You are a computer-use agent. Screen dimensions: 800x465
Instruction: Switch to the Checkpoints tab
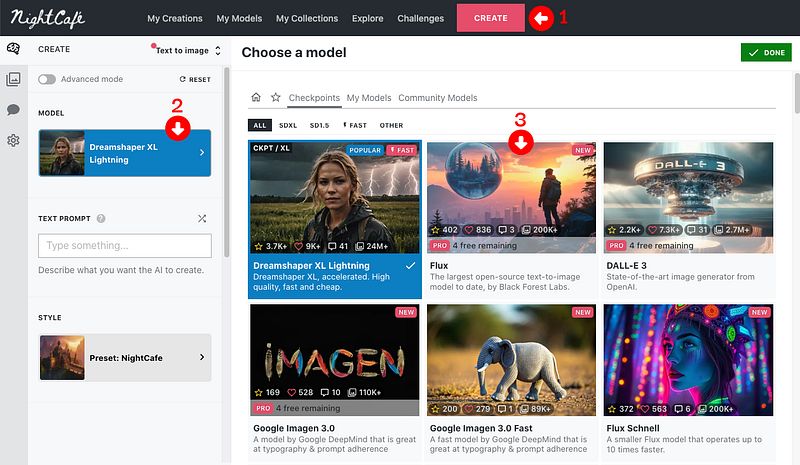pyautogui.click(x=314, y=97)
